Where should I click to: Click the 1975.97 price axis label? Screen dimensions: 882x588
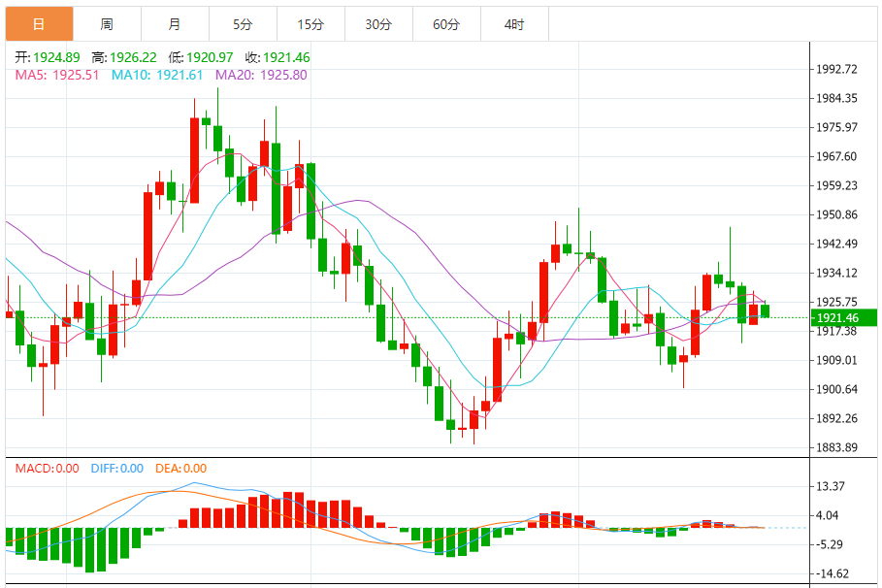[x=837, y=127]
